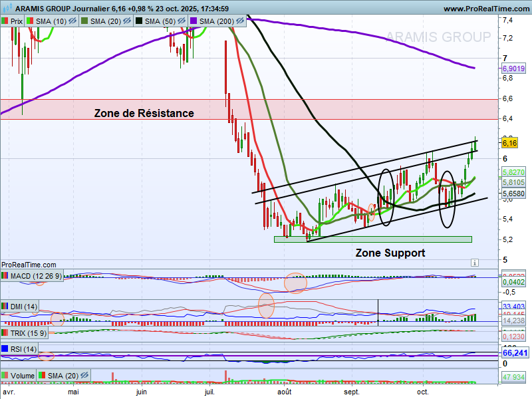Click the oct. month label on time axis
Screen dimensions: 532x399
423,392
